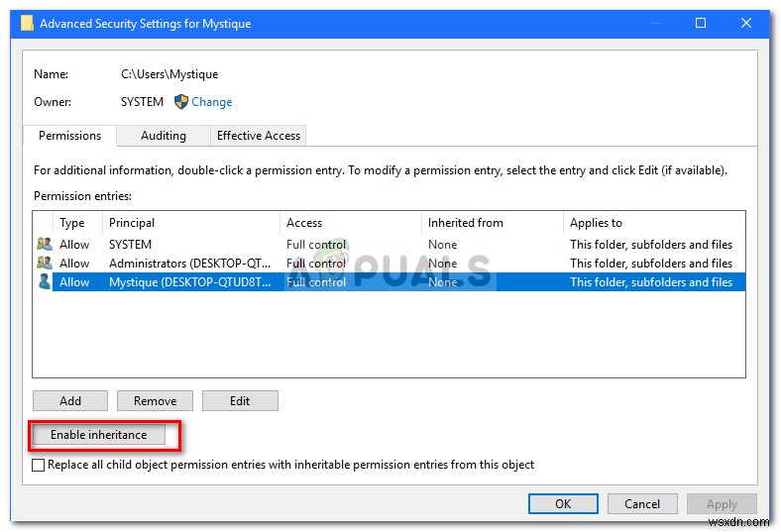
Task: Click the Remove button
Action: point(155,401)
